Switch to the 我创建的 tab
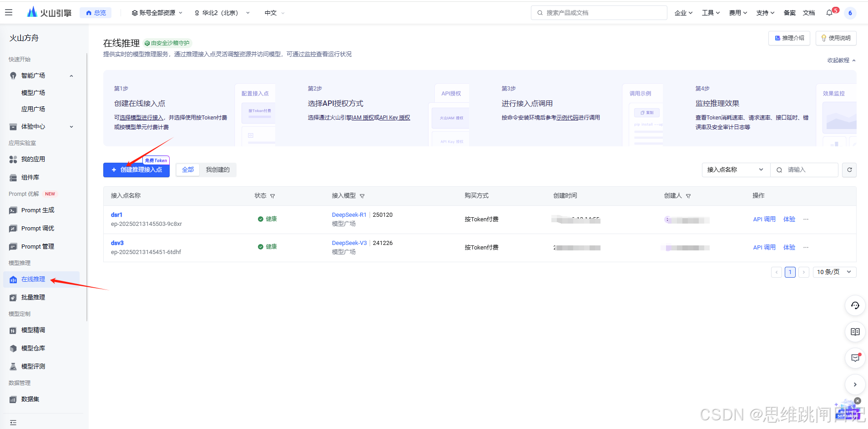This screenshot has width=868, height=429. 218,170
